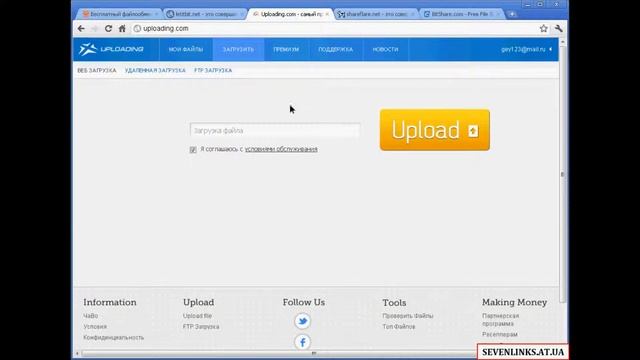Open the ПОДДЕРЖКА menu item
This screenshot has width=640, height=360.
pos(336,49)
